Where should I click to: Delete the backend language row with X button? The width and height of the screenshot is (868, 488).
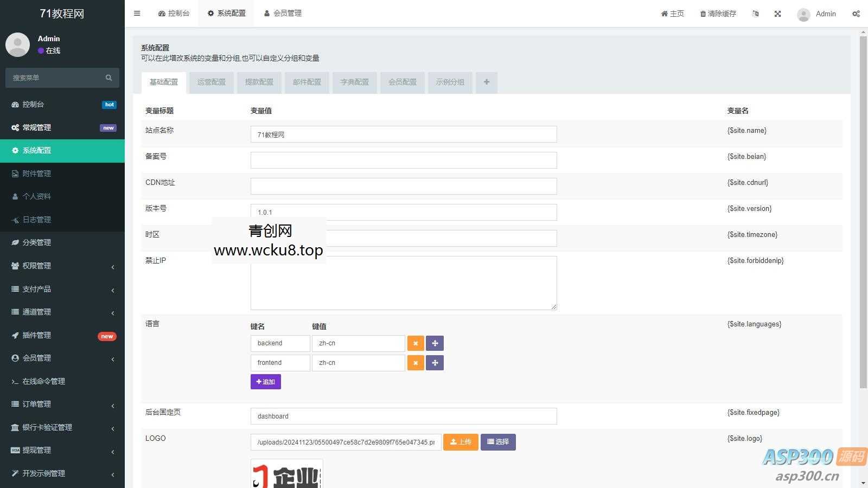point(416,343)
